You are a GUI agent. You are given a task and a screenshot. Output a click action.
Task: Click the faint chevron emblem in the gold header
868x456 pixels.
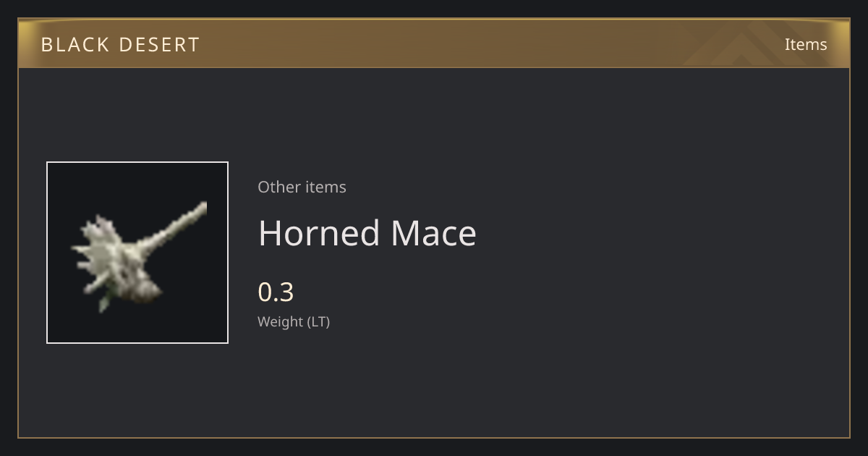(752, 44)
